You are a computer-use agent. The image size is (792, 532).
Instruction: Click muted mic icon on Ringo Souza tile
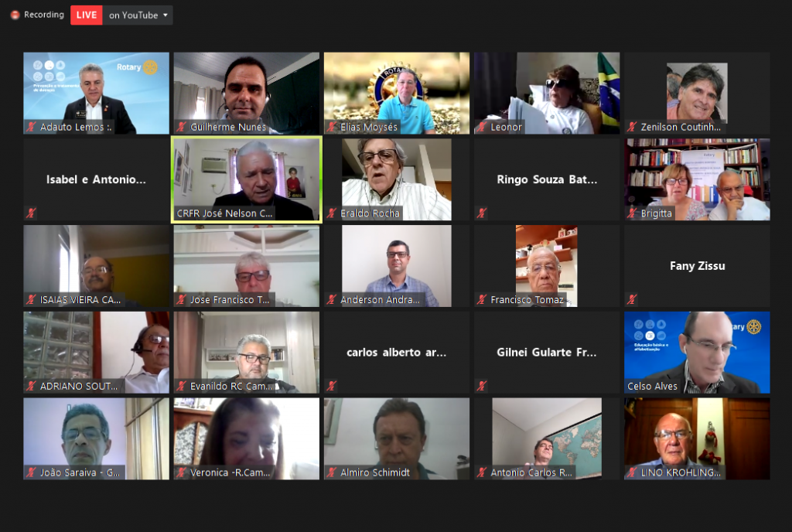click(x=482, y=213)
